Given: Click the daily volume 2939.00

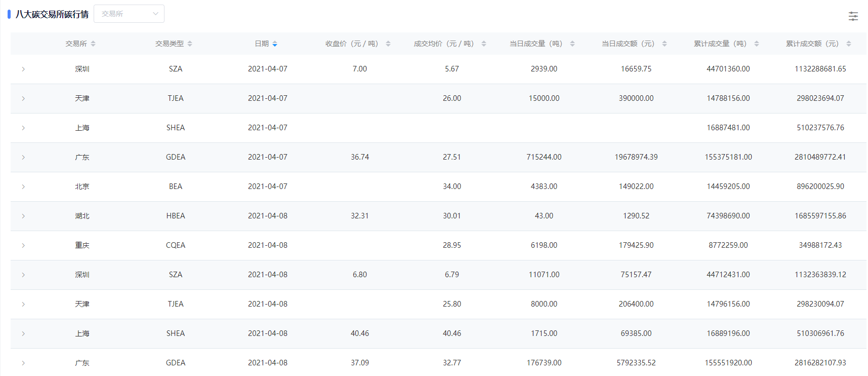Looking at the screenshot, I should point(544,69).
